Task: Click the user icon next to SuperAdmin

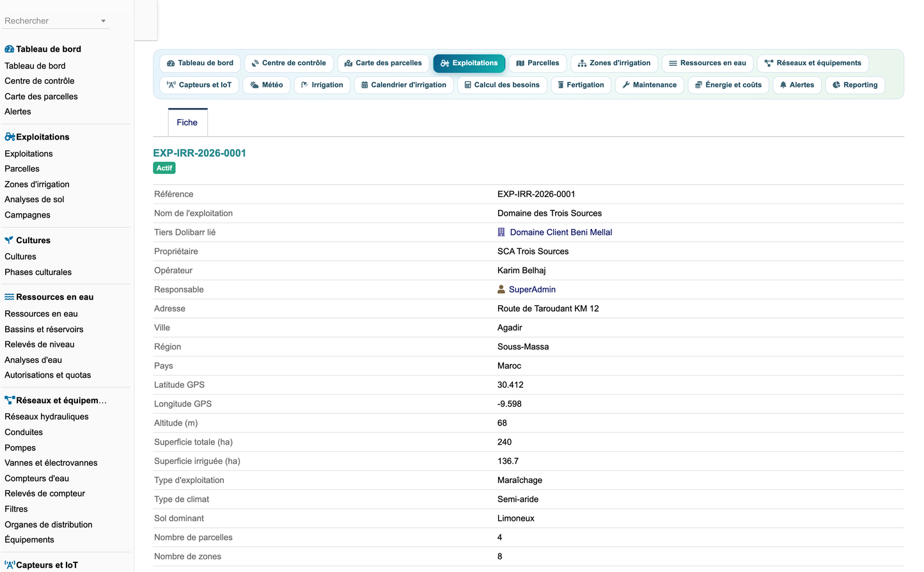Action: click(501, 289)
